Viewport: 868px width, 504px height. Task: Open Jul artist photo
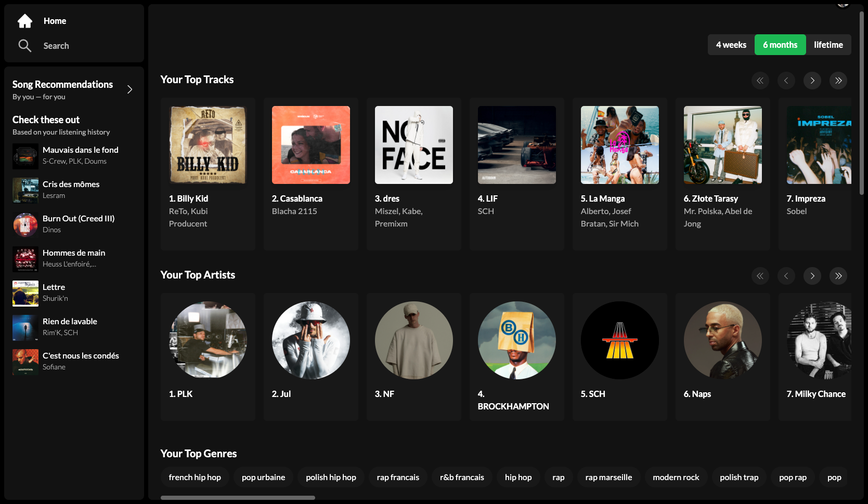[x=311, y=340]
